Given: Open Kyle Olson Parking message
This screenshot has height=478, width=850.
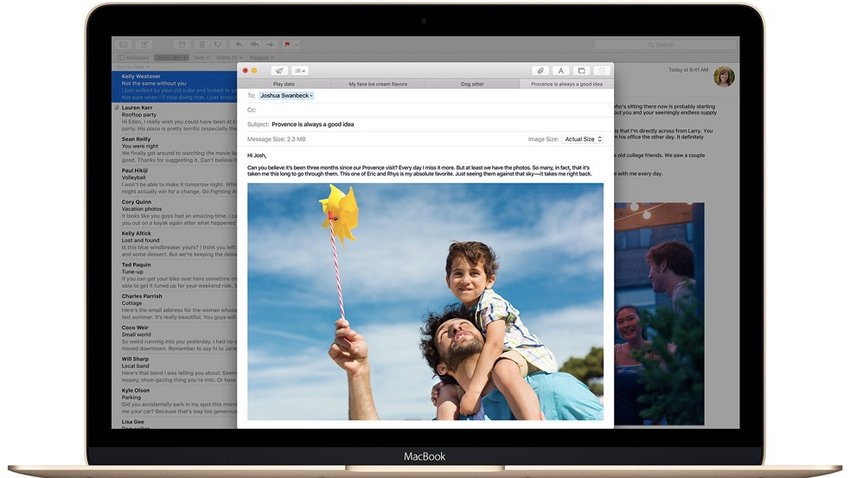Looking at the screenshot, I should point(175,401).
